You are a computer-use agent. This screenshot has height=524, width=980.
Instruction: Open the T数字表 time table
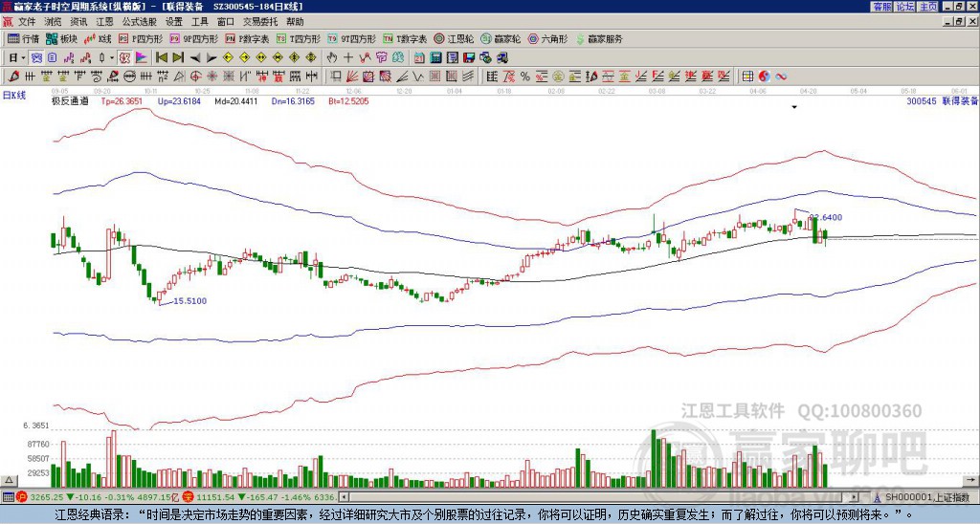pyautogui.click(x=405, y=38)
